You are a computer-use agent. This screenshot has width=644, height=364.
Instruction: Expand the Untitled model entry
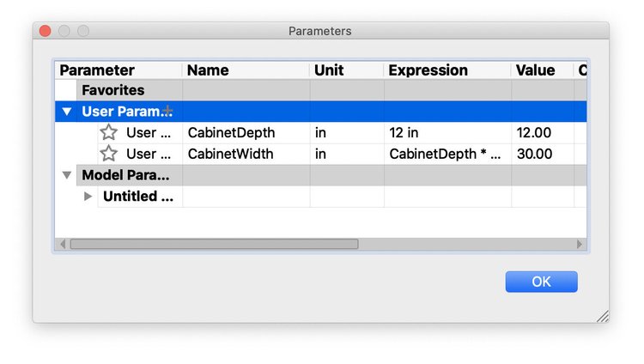pos(88,196)
